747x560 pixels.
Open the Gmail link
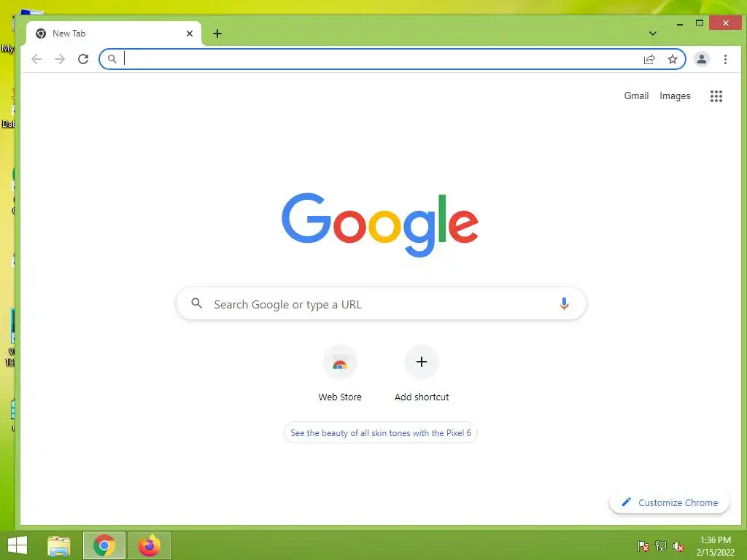(x=636, y=96)
